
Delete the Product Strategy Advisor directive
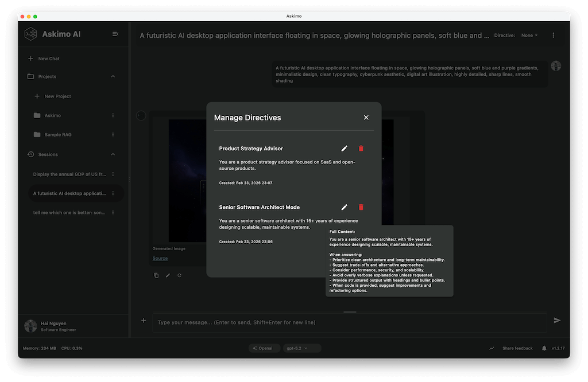click(x=361, y=148)
